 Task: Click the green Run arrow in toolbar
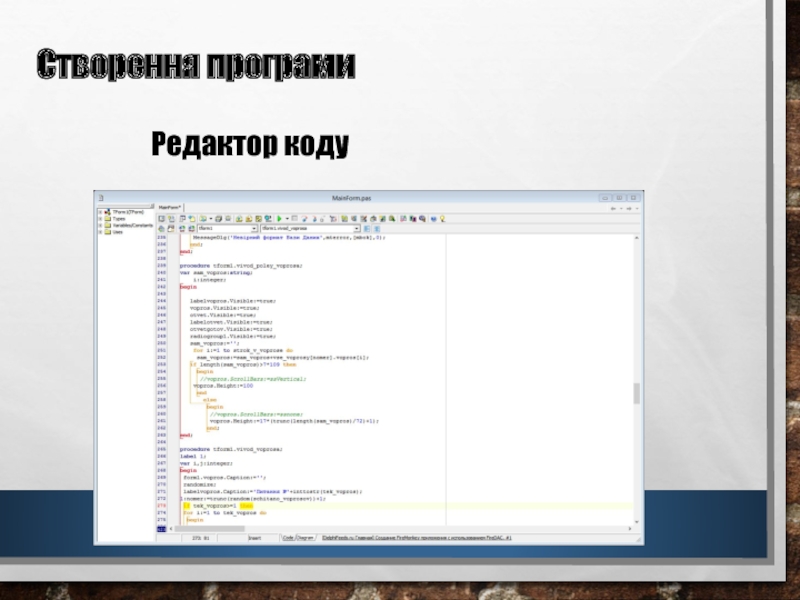(x=281, y=217)
